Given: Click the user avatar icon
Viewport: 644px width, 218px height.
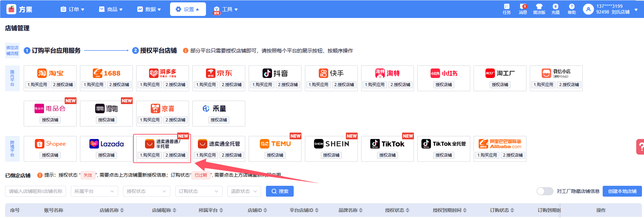Looking at the screenshot, I should [x=588, y=9].
